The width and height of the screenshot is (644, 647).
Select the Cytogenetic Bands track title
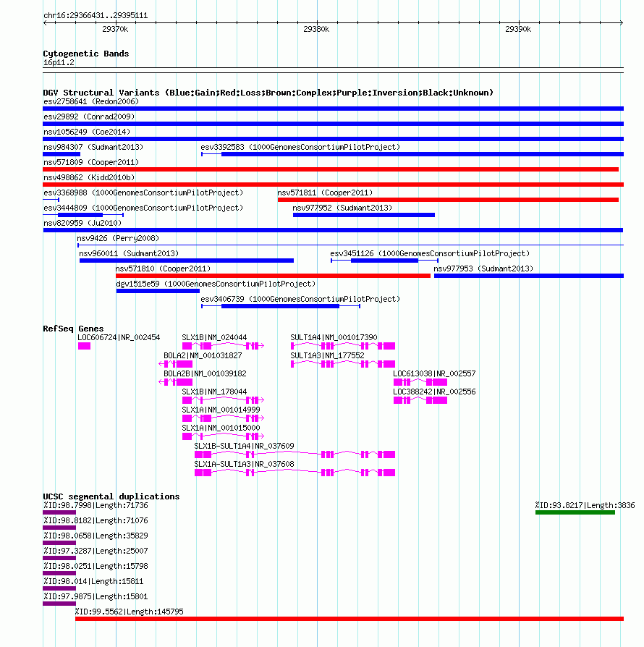click(86, 54)
